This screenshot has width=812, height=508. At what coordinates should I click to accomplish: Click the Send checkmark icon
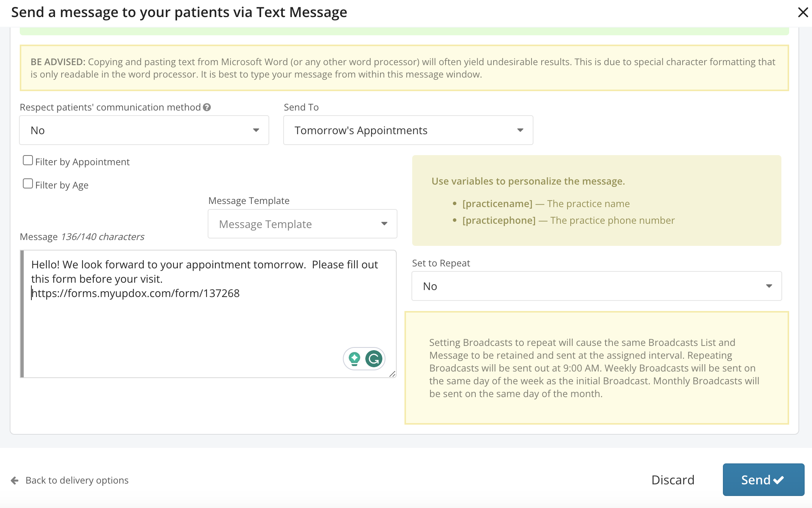coord(779,480)
